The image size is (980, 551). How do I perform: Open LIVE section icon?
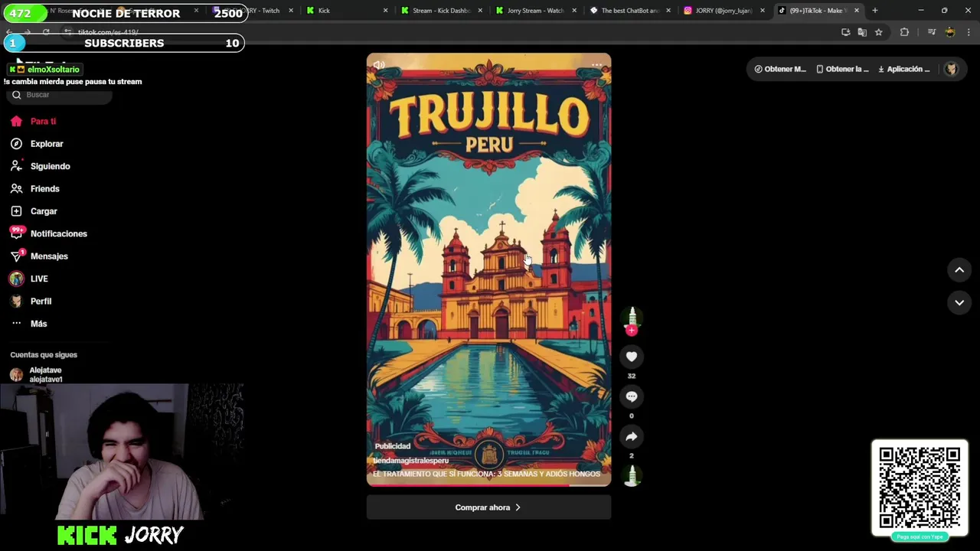[x=16, y=279]
